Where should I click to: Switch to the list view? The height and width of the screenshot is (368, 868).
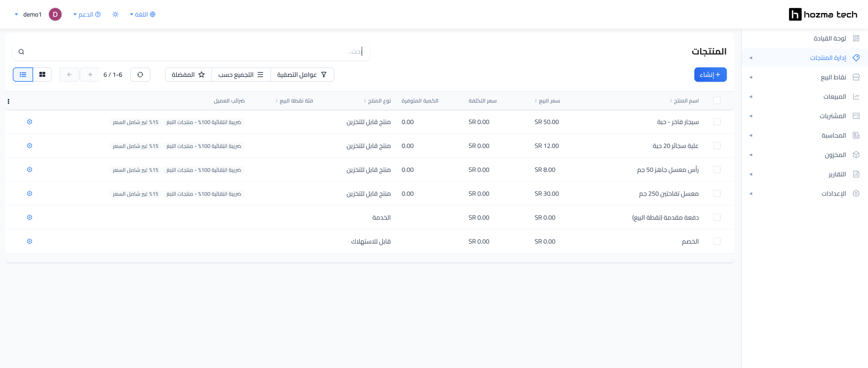point(23,75)
